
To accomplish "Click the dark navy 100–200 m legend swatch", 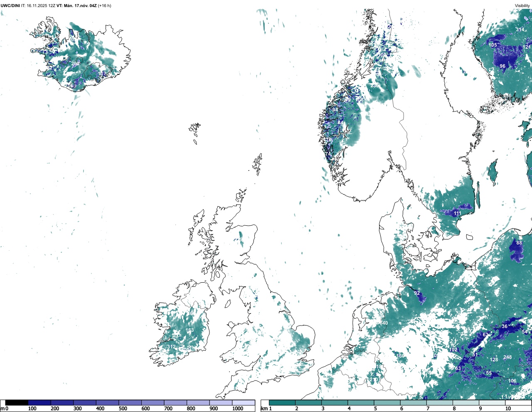I will [39, 402].
